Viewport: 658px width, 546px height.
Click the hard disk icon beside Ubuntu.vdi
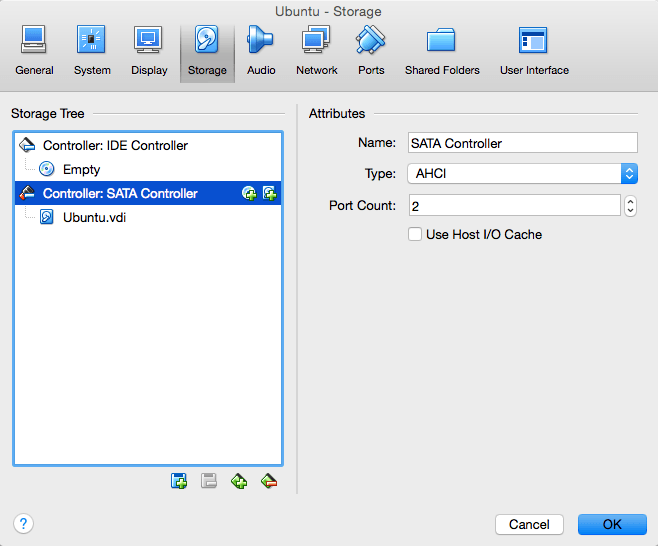point(47,217)
